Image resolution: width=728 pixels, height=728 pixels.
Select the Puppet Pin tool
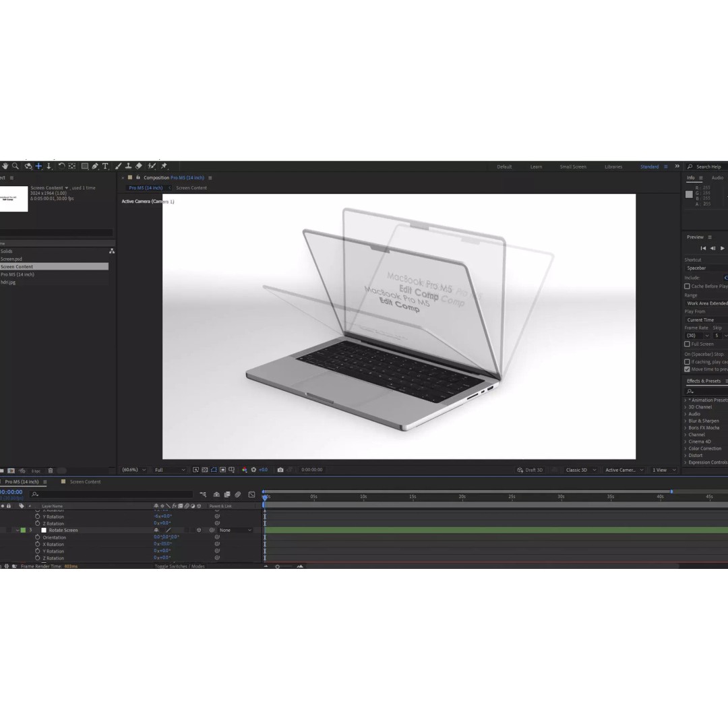tap(164, 166)
